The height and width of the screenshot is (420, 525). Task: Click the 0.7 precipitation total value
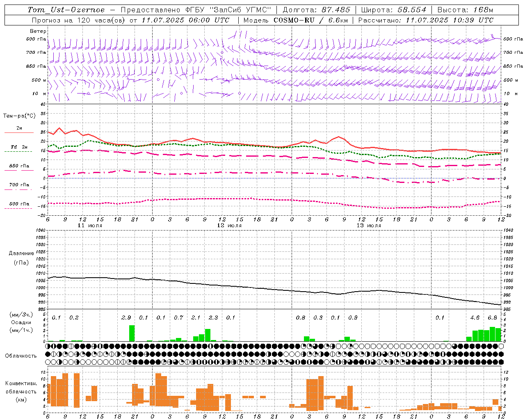(178, 317)
